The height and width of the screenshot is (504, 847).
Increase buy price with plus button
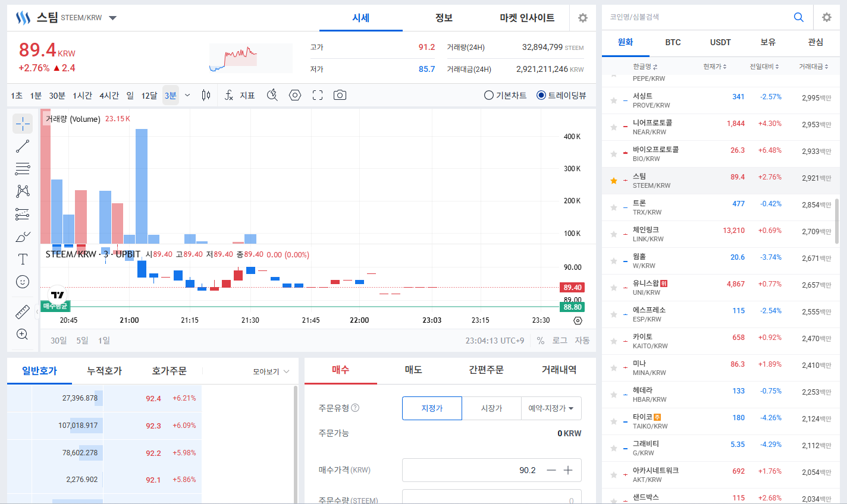tap(568, 470)
